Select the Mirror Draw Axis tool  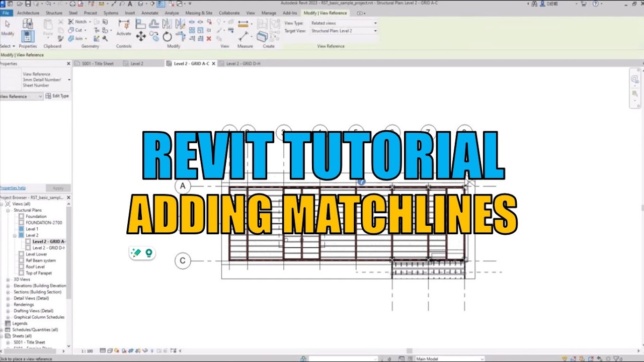click(x=180, y=24)
